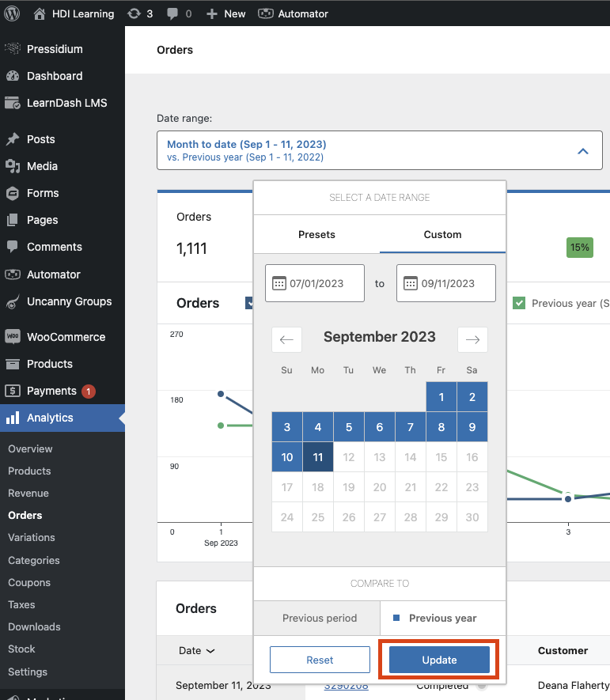
Task: Open the Date column sort chevron
Action: [210, 651]
